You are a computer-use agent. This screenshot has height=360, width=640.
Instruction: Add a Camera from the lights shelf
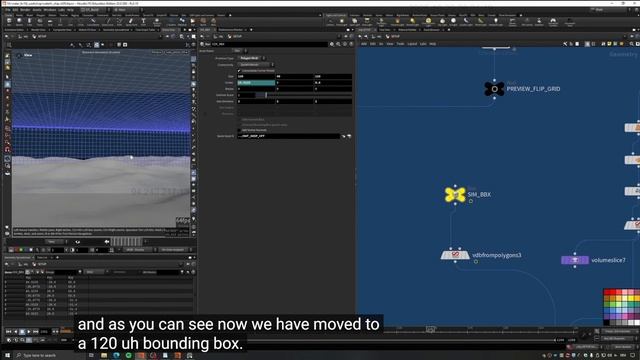click(330, 22)
